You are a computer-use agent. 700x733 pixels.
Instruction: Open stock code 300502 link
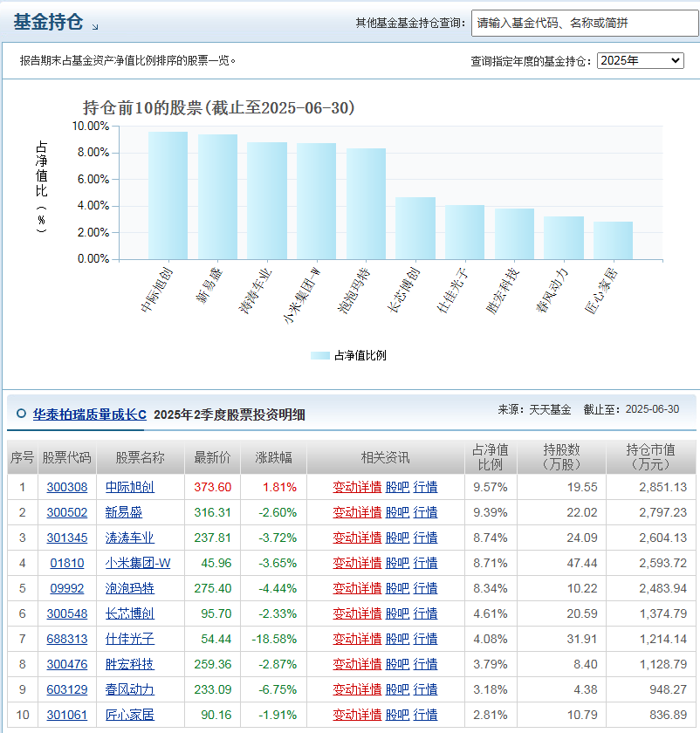67,512
